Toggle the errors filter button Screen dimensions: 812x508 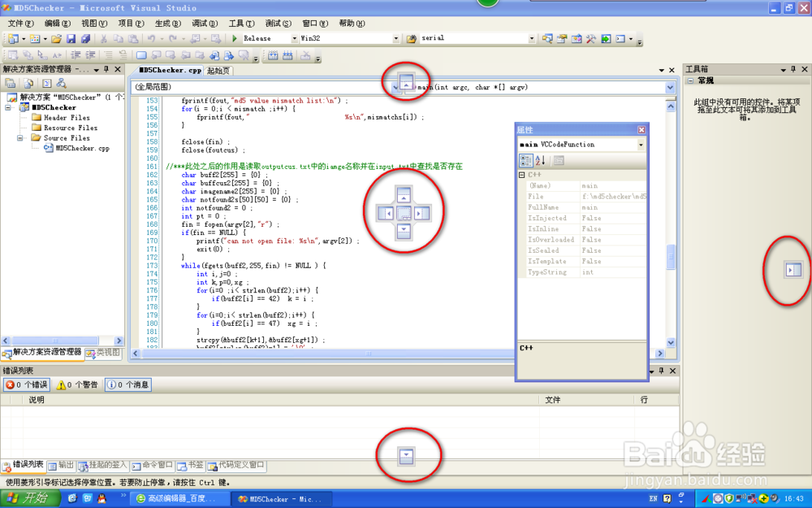(x=27, y=384)
